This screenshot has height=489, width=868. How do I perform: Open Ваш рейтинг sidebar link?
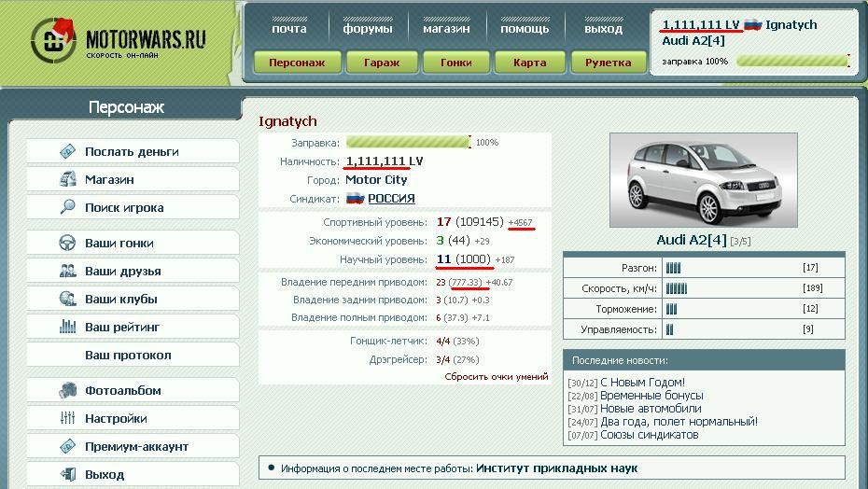click(x=133, y=327)
